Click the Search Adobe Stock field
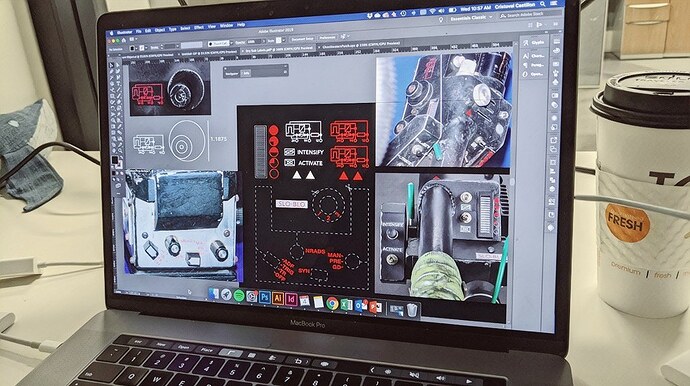Viewport: 690px width, 386px height. pos(531,15)
